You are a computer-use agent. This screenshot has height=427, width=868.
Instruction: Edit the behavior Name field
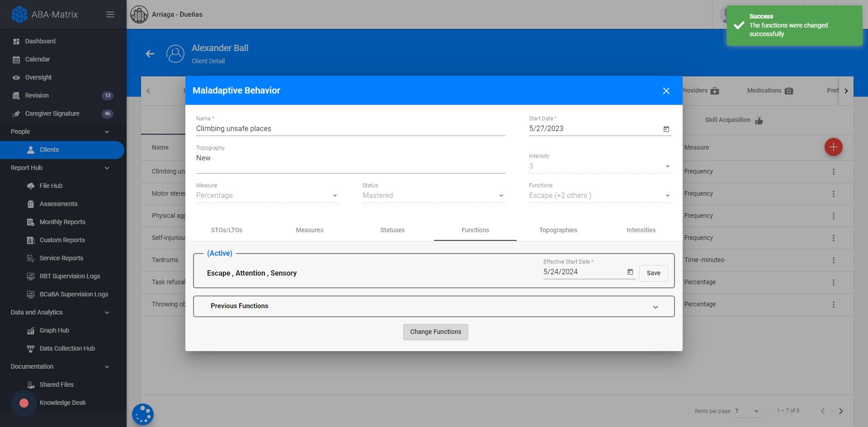tap(350, 129)
